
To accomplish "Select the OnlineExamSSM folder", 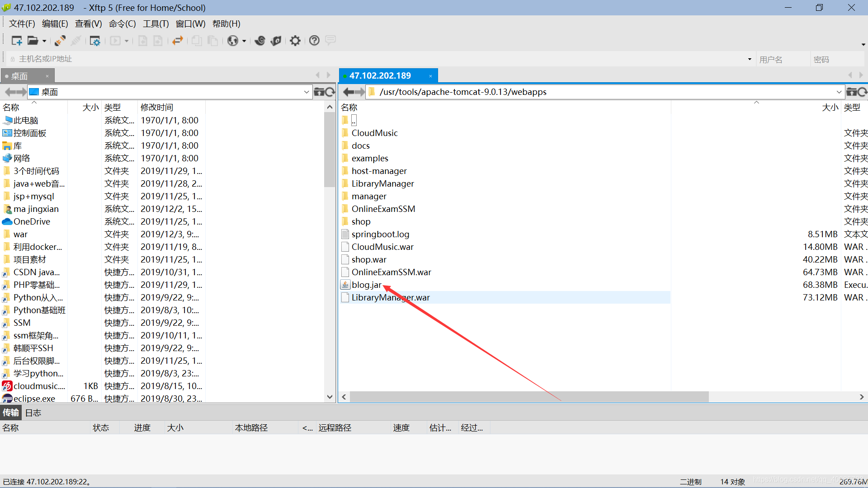I will [x=383, y=209].
